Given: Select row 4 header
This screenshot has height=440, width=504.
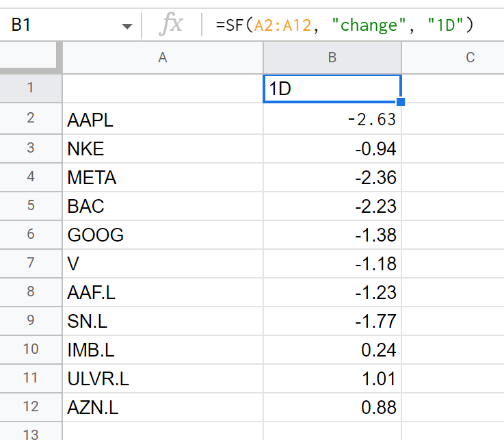Looking at the screenshot, I should (31, 177).
